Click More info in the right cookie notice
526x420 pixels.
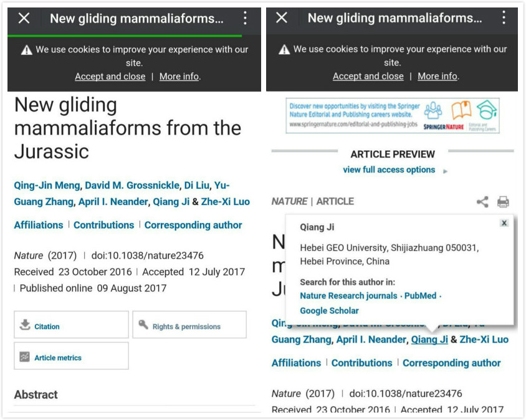coord(437,76)
